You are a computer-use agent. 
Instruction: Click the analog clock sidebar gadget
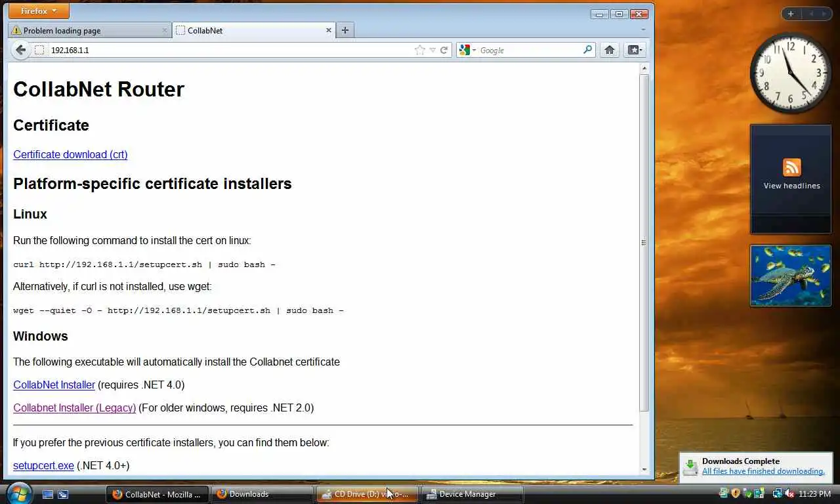pyautogui.click(x=791, y=73)
